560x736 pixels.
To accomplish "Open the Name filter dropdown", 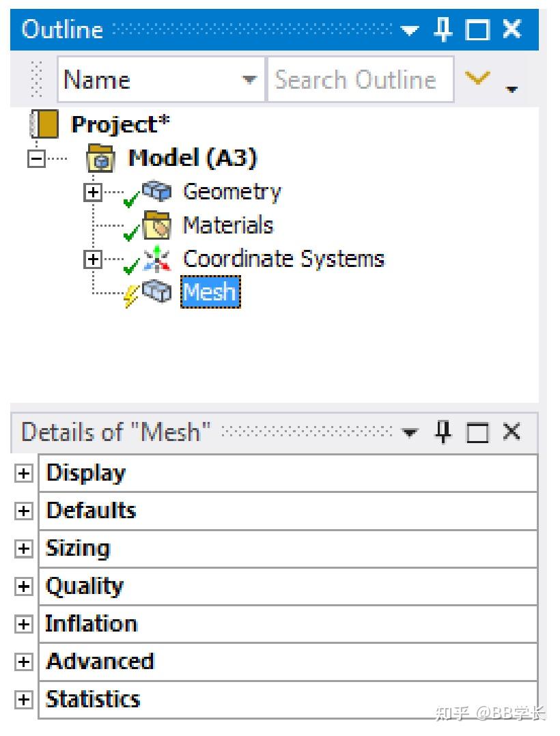I will click(249, 79).
